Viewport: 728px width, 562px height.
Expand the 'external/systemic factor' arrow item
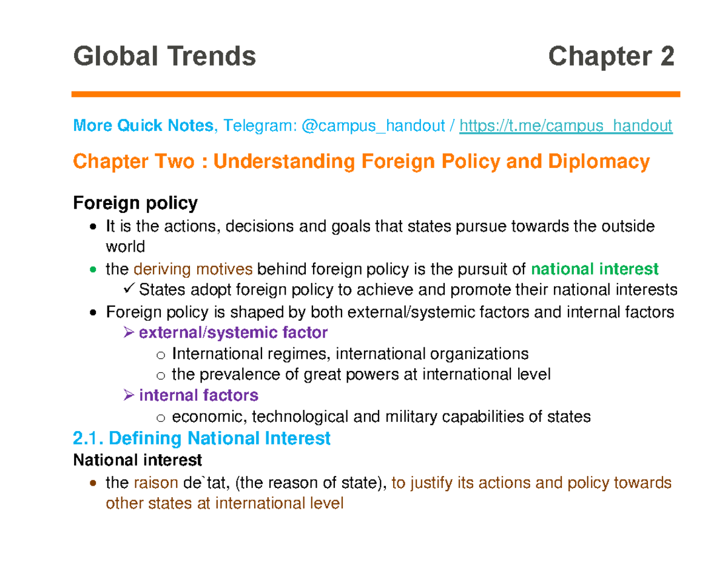[127, 332]
